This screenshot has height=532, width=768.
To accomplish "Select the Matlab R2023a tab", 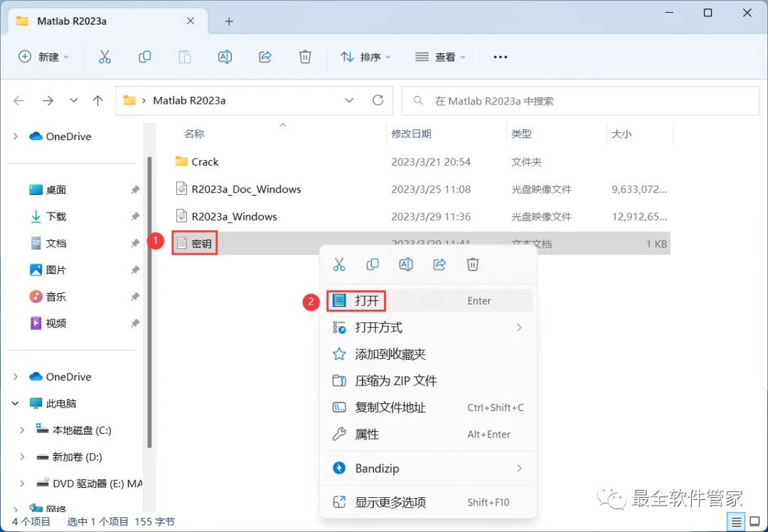I will tap(108, 21).
